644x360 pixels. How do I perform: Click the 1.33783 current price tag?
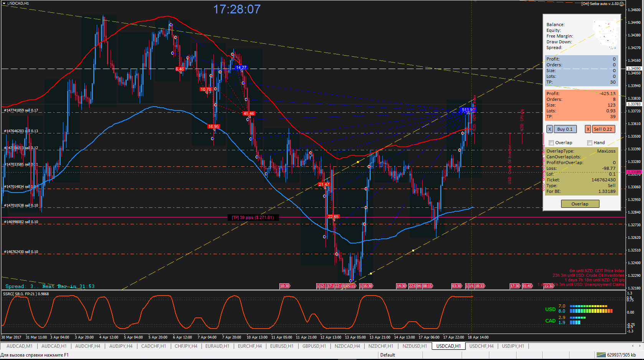634,104
